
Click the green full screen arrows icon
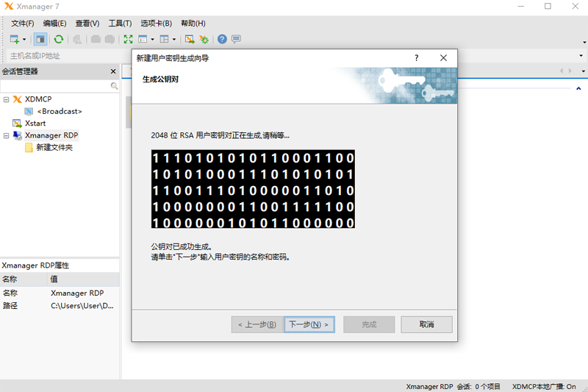click(x=128, y=39)
